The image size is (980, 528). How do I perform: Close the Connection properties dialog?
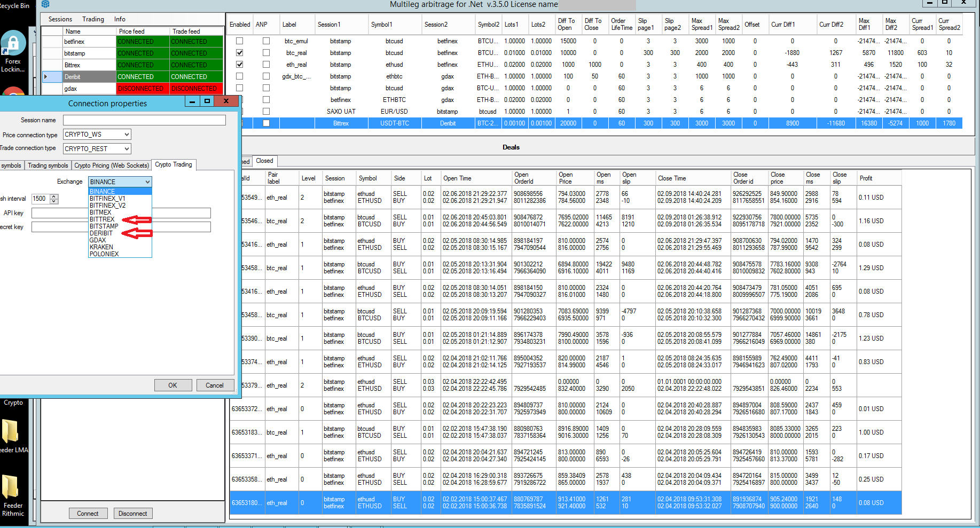pos(226,101)
